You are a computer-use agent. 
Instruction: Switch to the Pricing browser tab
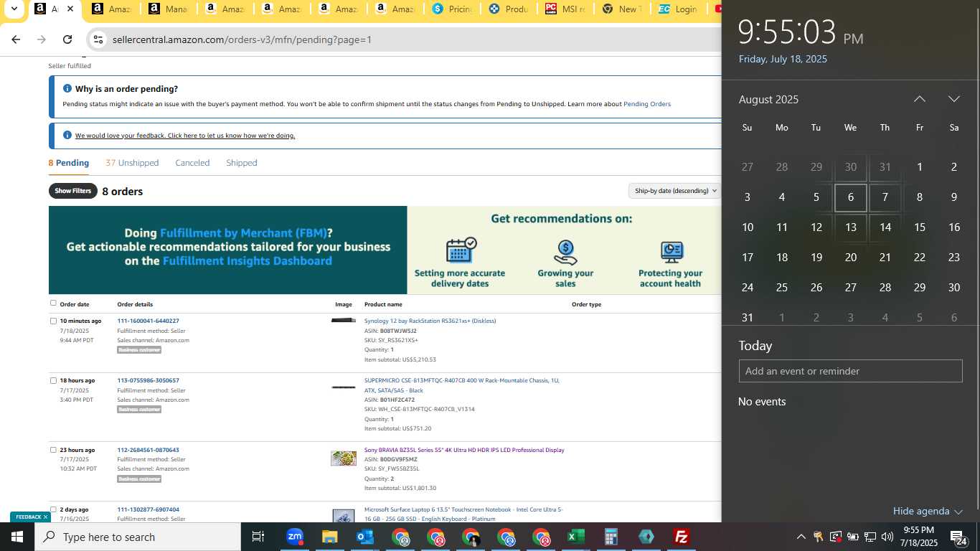[451, 9]
